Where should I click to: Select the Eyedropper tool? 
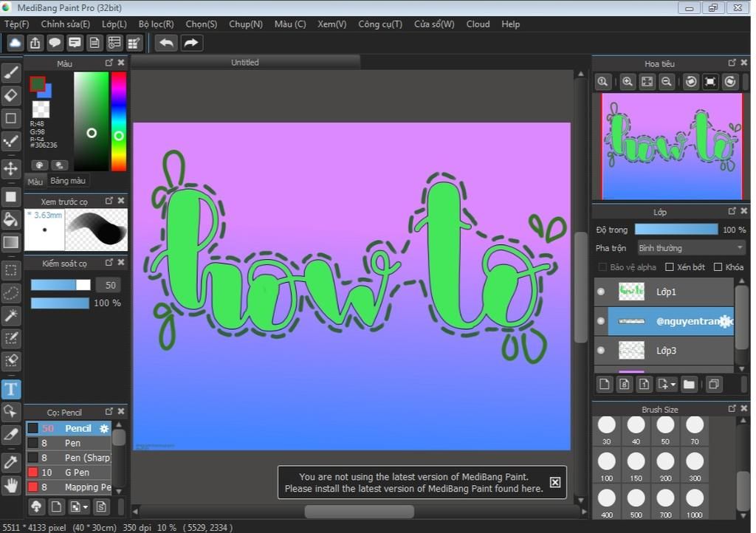[x=11, y=463]
